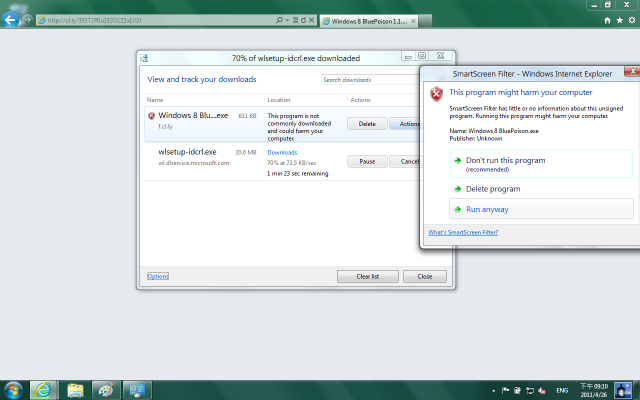Click the user picture tile on taskbar
The width and height of the screenshot is (640, 400).
pos(623,390)
